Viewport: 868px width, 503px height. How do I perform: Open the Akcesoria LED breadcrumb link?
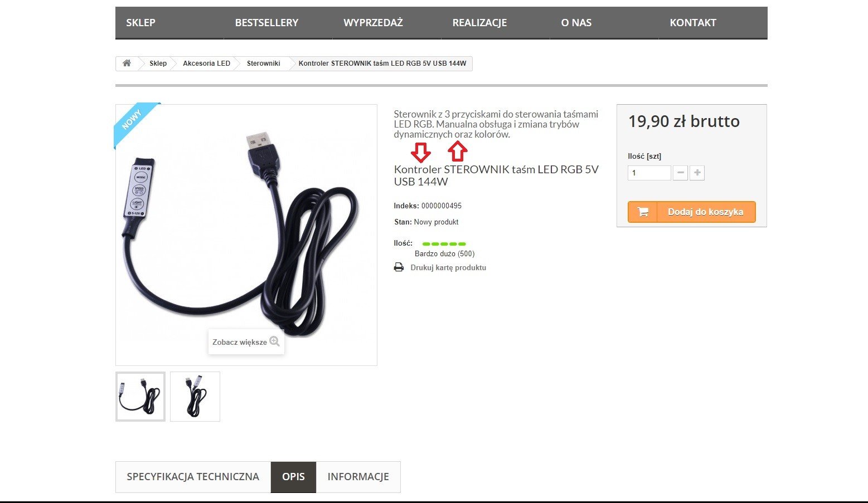[206, 64]
